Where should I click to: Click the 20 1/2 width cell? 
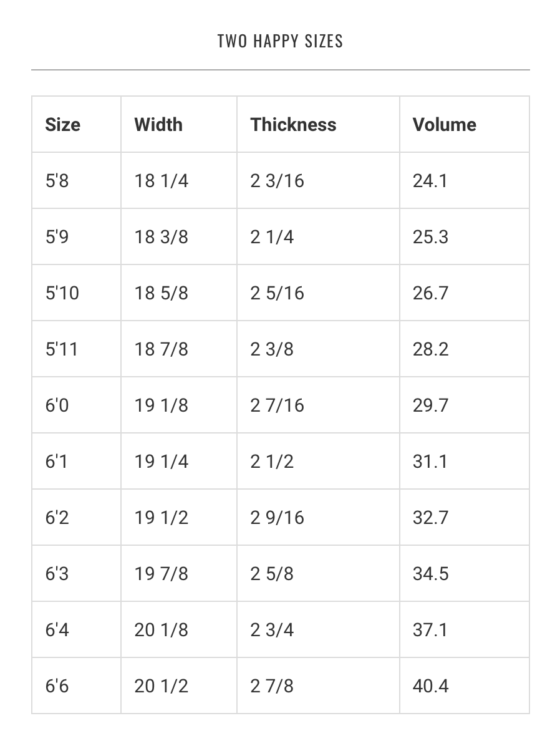click(x=179, y=685)
